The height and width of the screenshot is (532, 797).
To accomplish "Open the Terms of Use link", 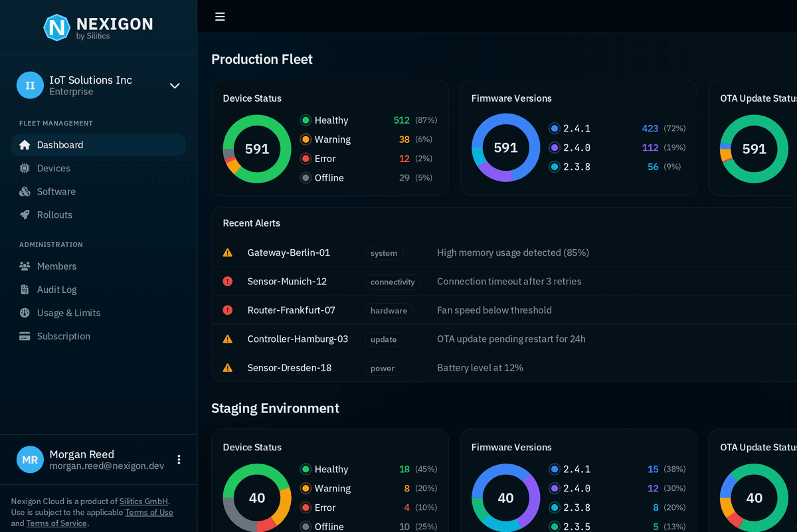I will [149, 512].
